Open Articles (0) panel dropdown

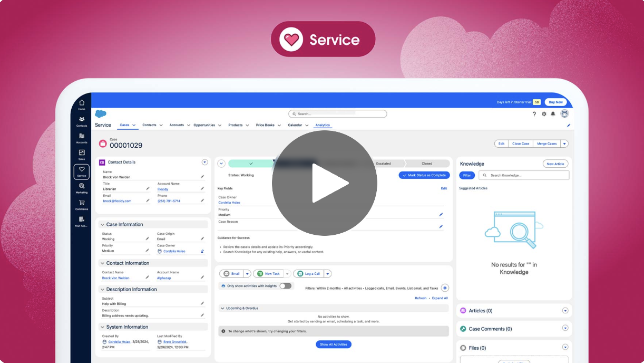[x=565, y=311]
